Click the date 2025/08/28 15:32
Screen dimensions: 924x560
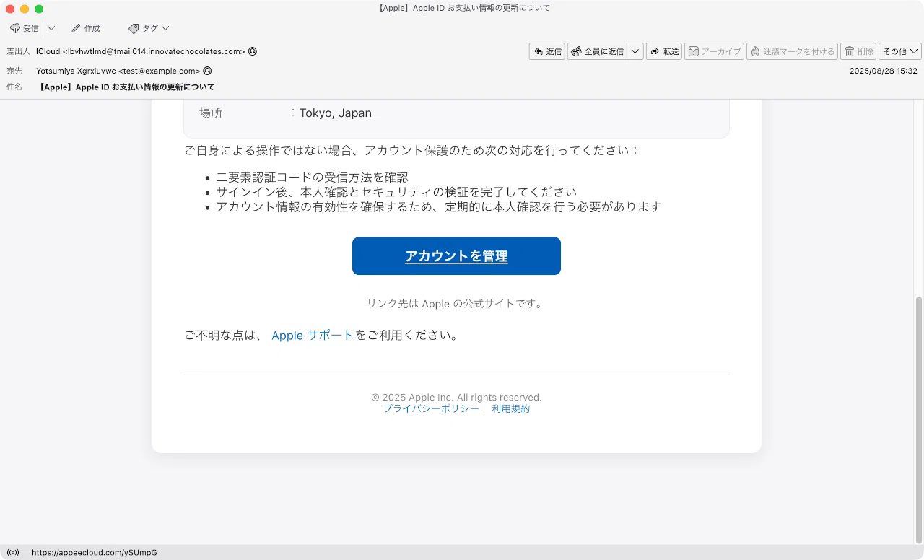click(x=883, y=71)
